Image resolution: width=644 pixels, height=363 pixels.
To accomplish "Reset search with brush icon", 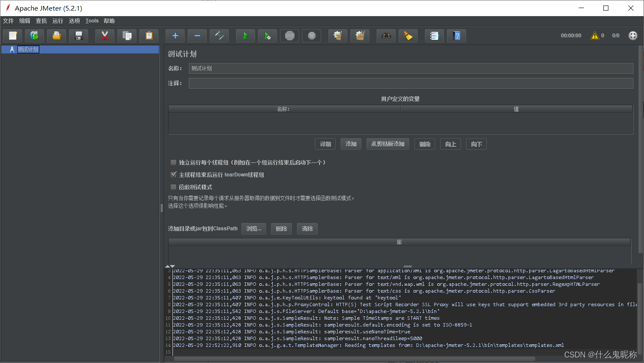I will click(x=408, y=36).
